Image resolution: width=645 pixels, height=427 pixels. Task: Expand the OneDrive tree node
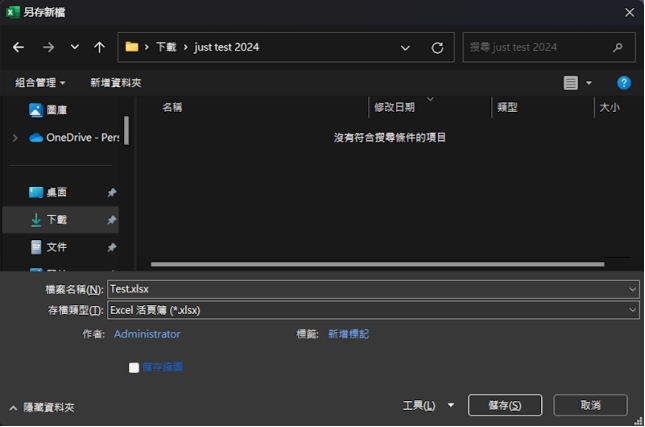click(x=15, y=138)
